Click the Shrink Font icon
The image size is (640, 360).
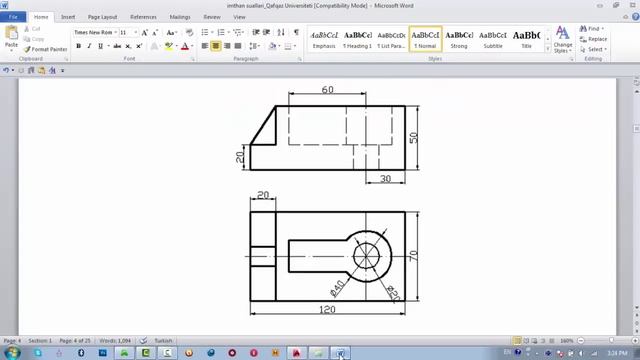[x=155, y=32]
